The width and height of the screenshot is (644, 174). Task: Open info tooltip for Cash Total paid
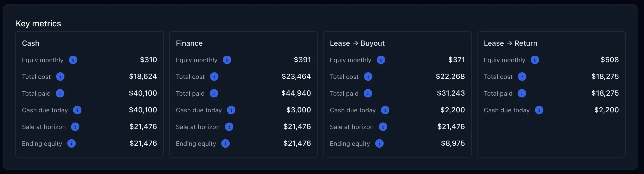pyautogui.click(x=60, y=93)
